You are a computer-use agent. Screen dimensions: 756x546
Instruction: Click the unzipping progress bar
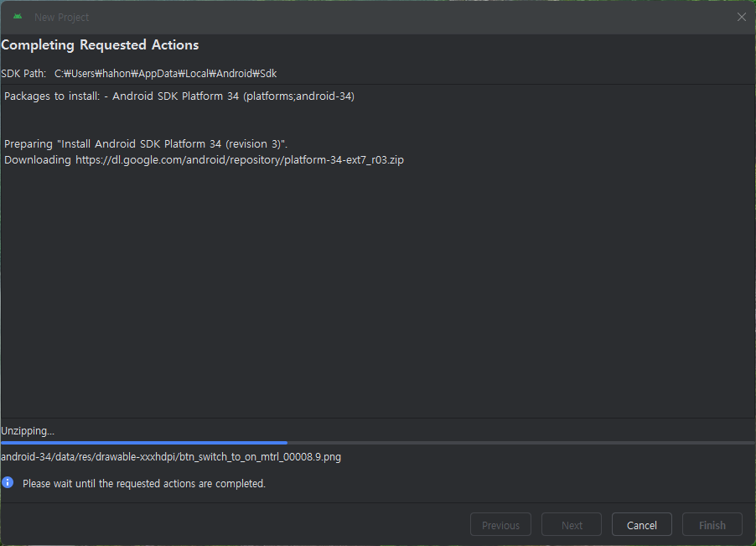point(378,442)
